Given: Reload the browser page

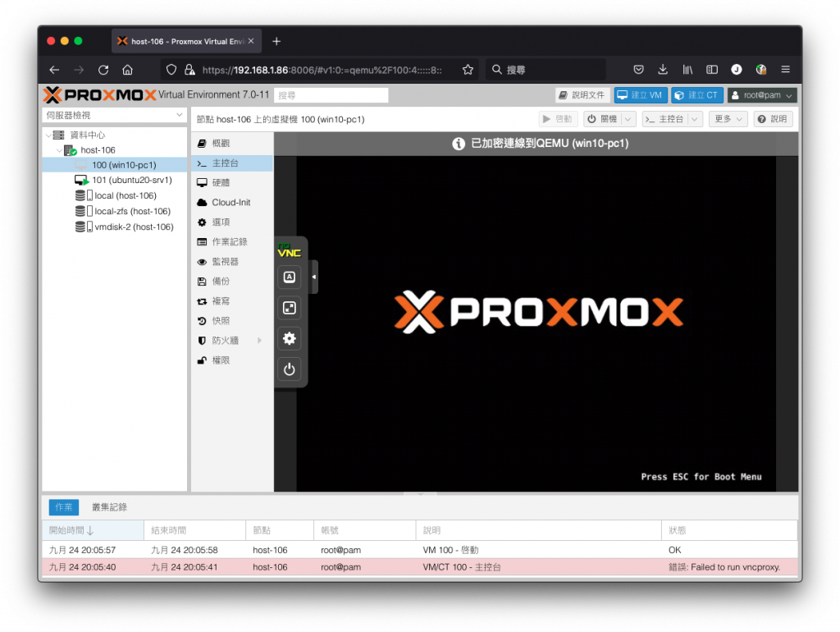Looking at the screenshot, I should [103, 70].
